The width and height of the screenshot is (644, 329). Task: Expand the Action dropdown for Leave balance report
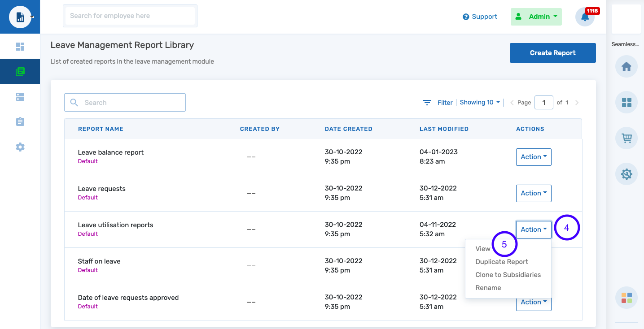click(534, 157)
